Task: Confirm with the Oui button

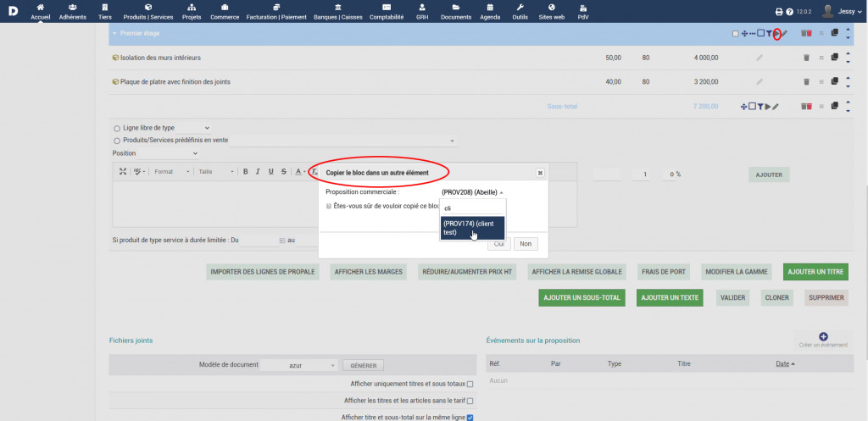Action: (x=498, y=244)
